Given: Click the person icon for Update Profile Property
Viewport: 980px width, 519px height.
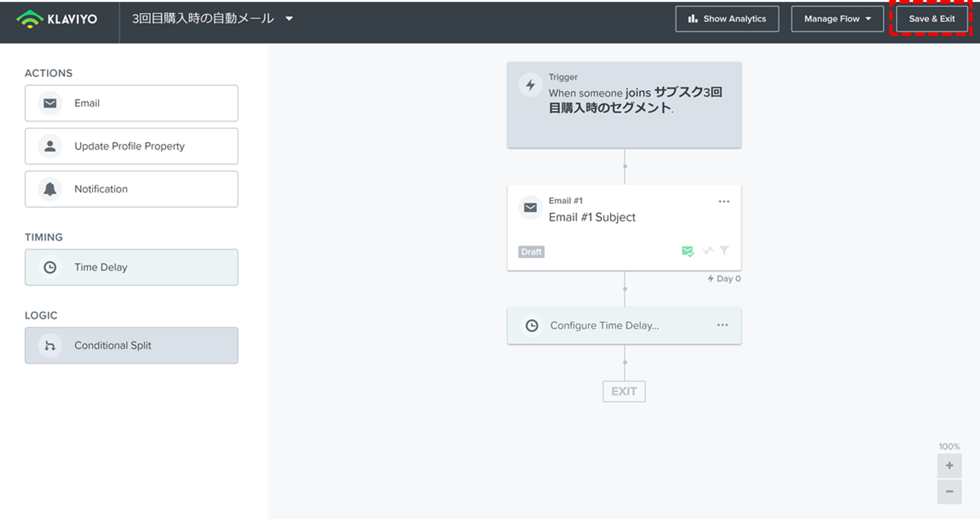Looking at the screenshot, I should 50,146.
